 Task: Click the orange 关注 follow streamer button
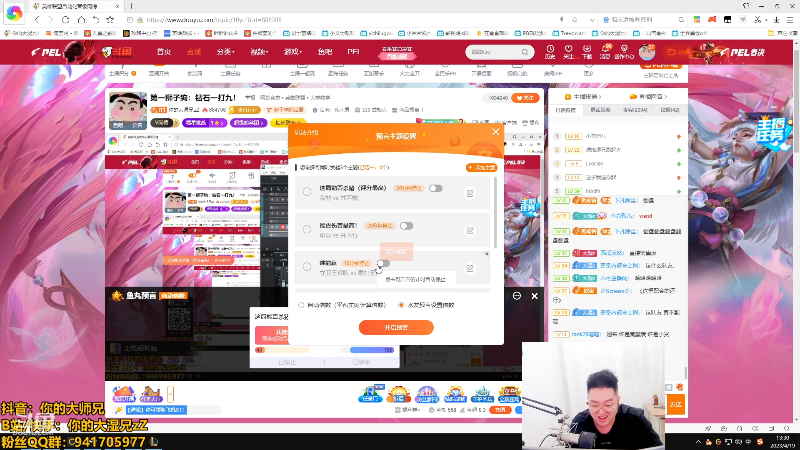pos(525,98)
